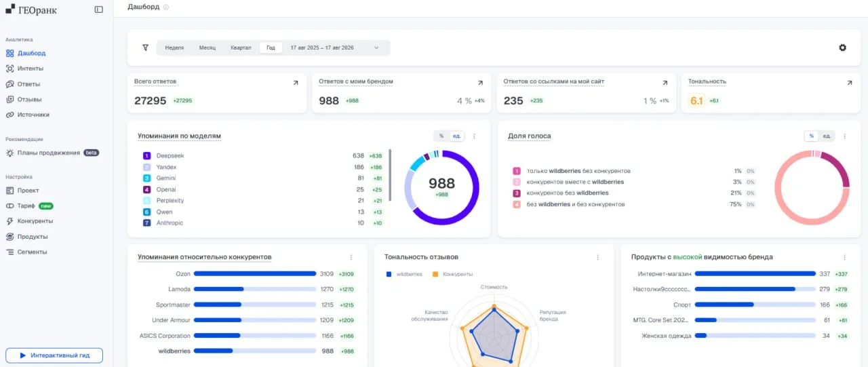Click Ответов со ссылками на мой сайт title
868x367 pixels.
(x=554, y=81)
